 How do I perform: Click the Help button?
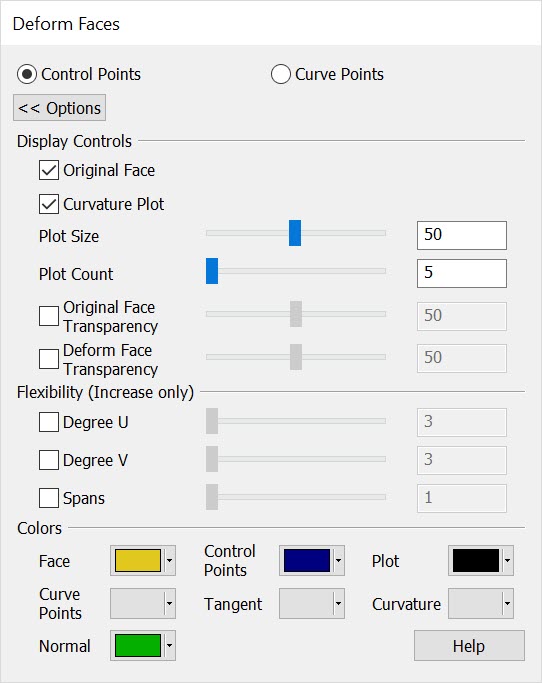pos(469,646)
